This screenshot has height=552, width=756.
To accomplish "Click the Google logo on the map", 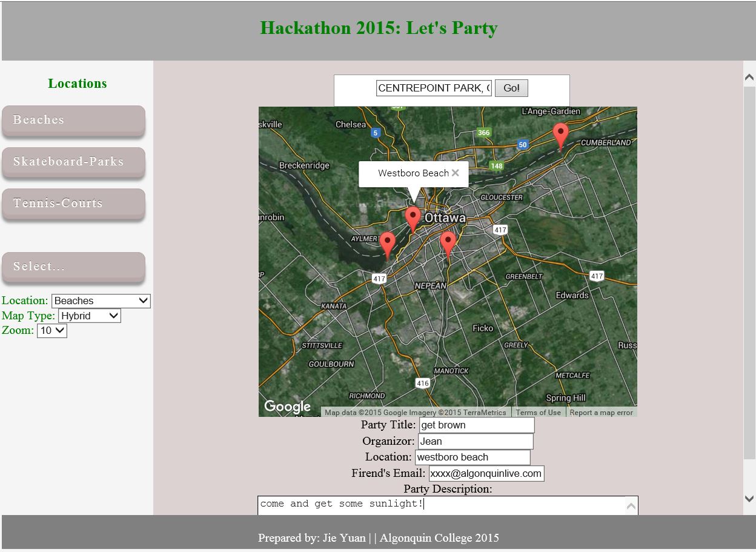I will [x=288, y=407].
